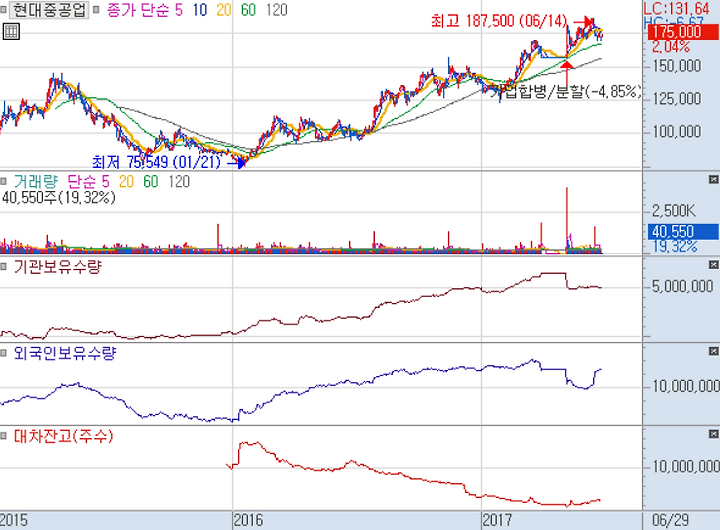Select the volume 20-period average label

[126, 181]
